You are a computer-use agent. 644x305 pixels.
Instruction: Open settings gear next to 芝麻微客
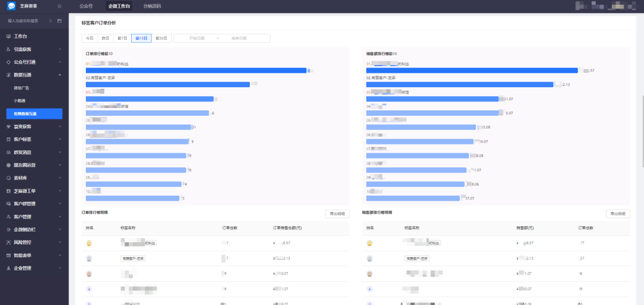point(60,6)
